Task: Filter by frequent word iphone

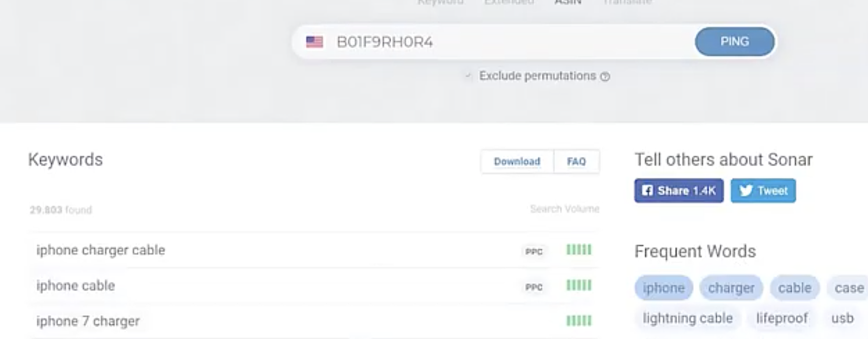Action: pyautogui.click(x=664, y=288)
